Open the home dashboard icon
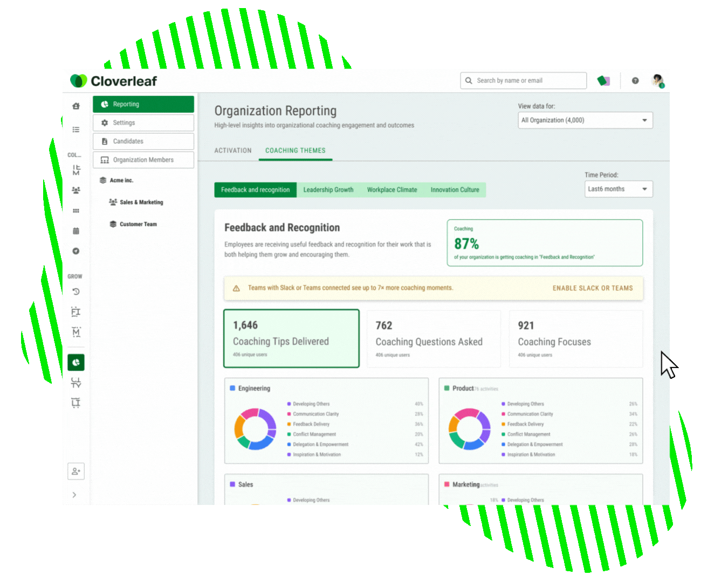 (75, 106)
